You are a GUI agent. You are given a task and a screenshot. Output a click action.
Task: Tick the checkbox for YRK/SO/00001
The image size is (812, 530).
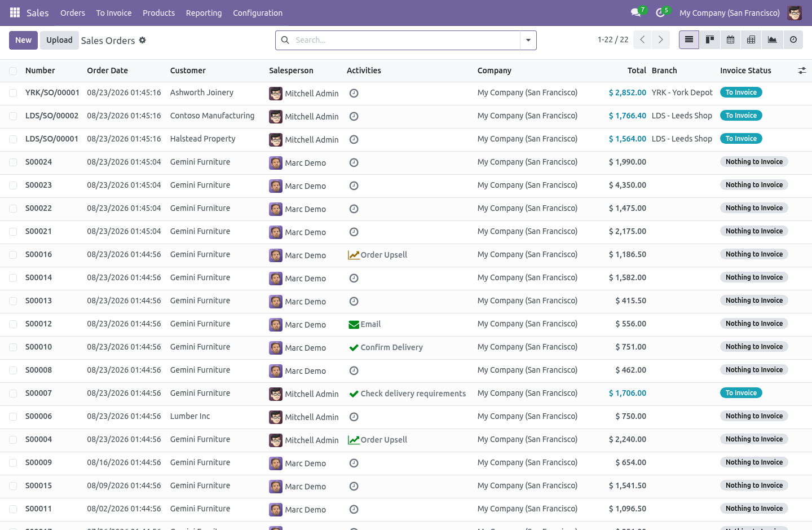[x=13, y=93]
